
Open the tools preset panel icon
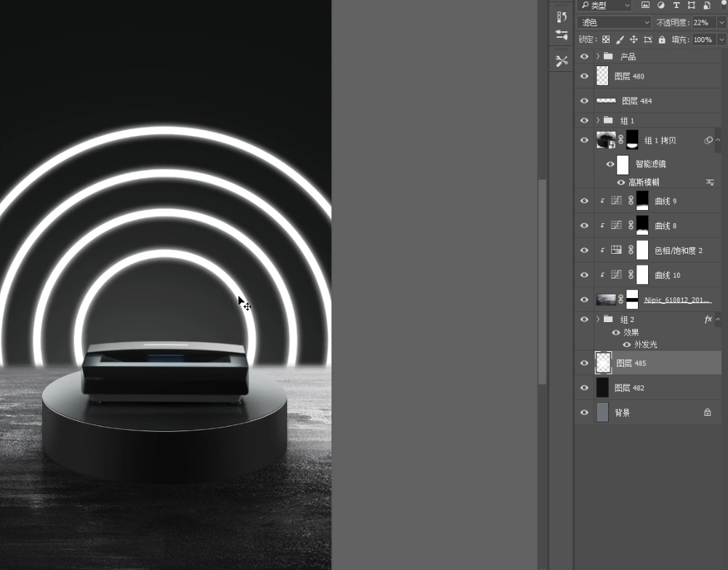click(562, 61)
